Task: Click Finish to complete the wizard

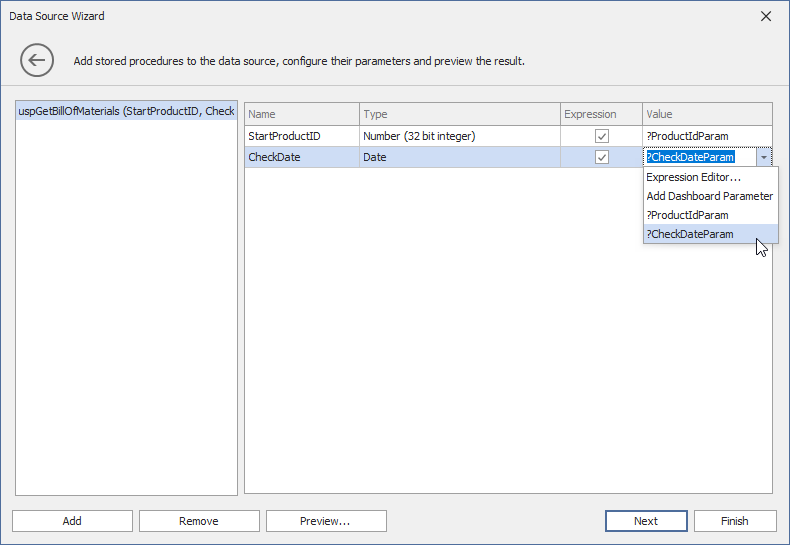Action: click(x=735, y=521)
